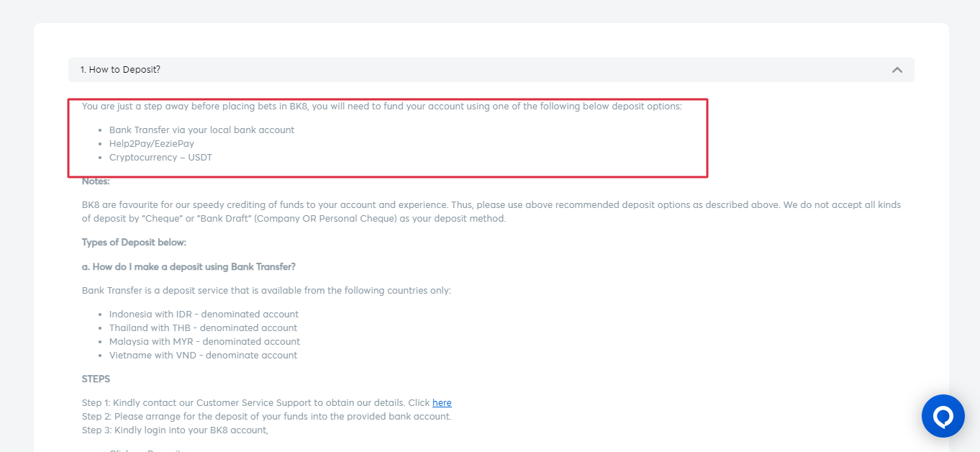980x452 pixels.
Task: Click the "Types of Deposit below:" heading
Action: (134, 243)
